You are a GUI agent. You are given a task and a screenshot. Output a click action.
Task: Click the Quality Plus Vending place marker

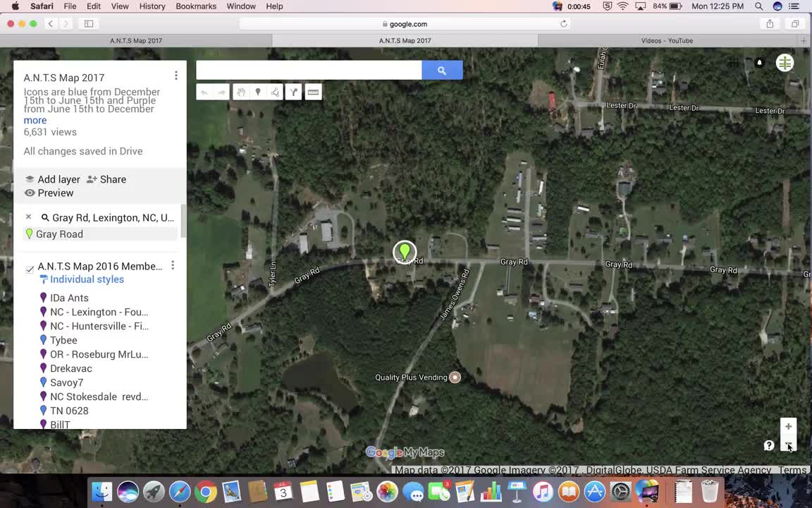pos(455,377)
